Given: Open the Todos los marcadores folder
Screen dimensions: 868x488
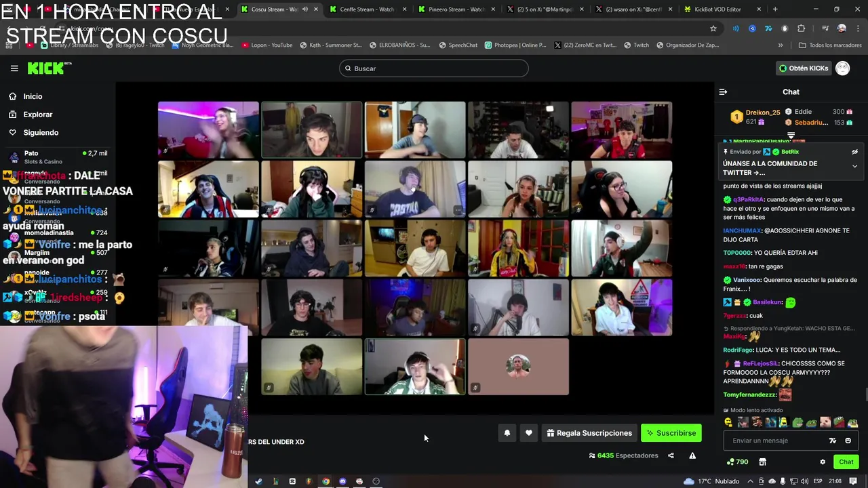Looking at the screenshot, I should pos(830,45).
